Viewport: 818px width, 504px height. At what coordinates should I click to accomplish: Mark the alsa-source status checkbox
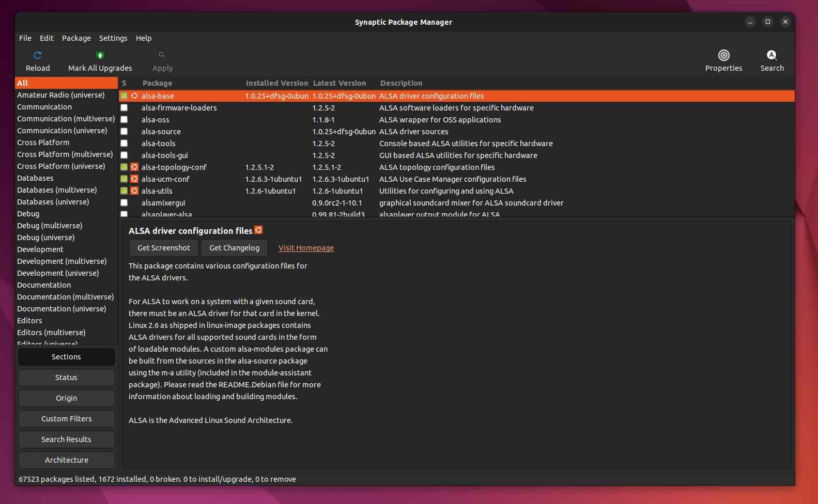(x=124, y=132)
